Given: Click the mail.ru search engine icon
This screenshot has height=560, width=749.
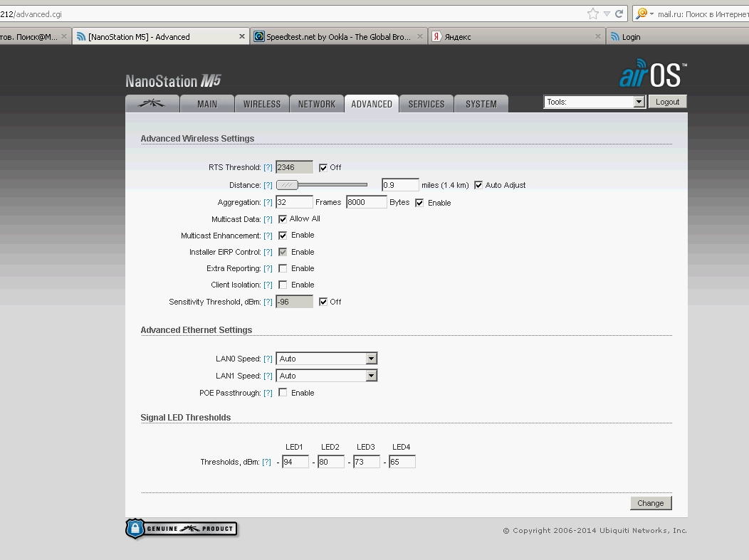Looking at the screenshot, I should 641,14.
